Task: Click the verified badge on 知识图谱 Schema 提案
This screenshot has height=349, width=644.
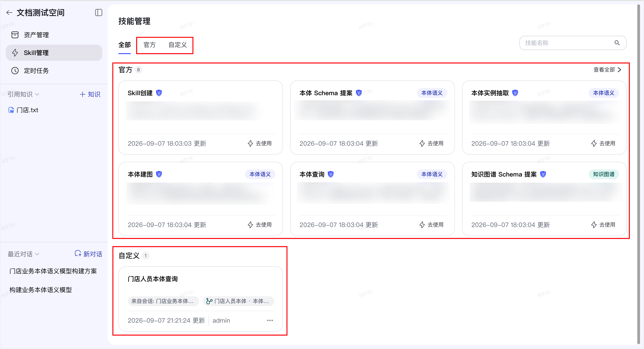Action: [x=543, y=174]
